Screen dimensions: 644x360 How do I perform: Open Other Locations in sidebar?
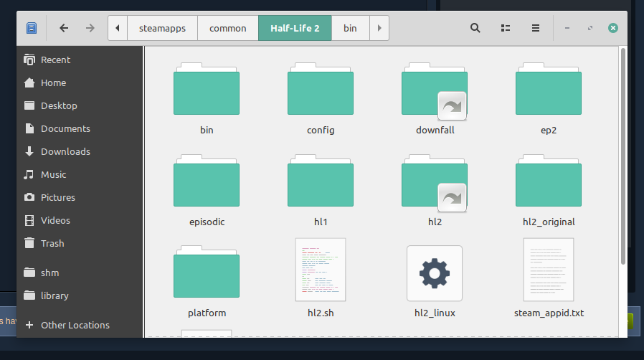click(80, 325)
